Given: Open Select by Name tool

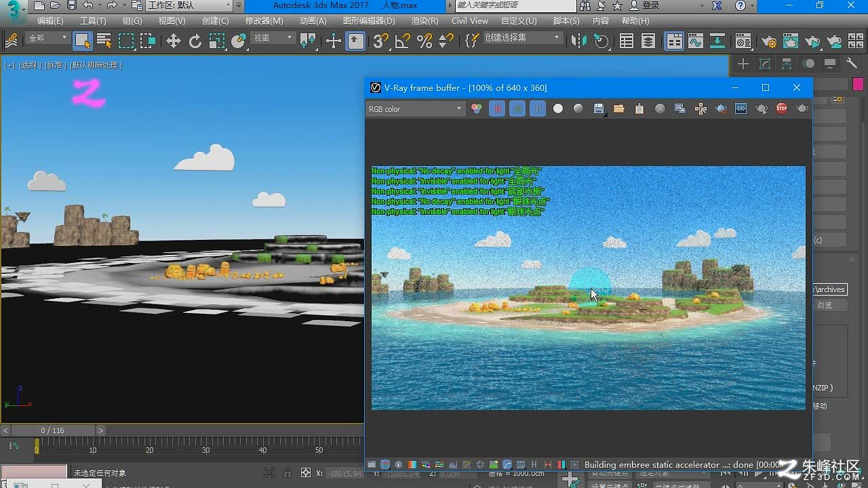Looking at the screenshot, I should (x=104, y=41).
